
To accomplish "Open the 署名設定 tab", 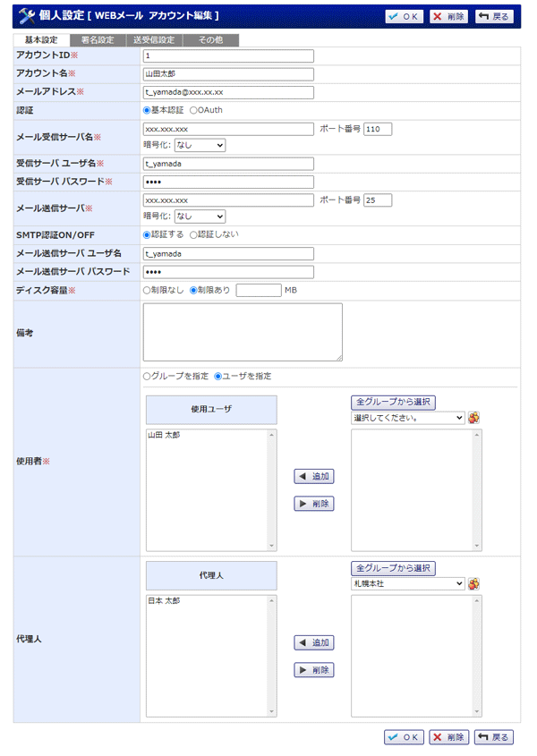I will coord(98,40).
